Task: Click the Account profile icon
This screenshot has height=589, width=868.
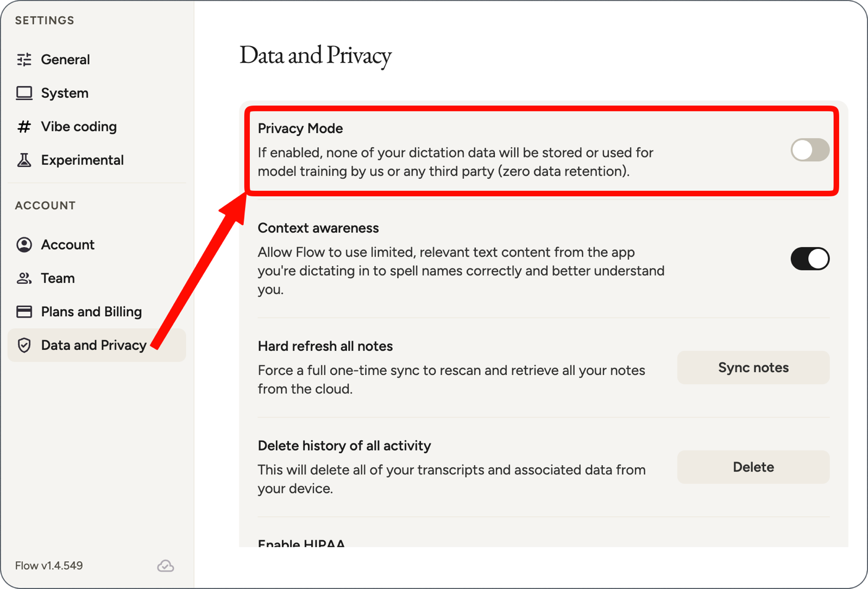Action: coord(24,245)
